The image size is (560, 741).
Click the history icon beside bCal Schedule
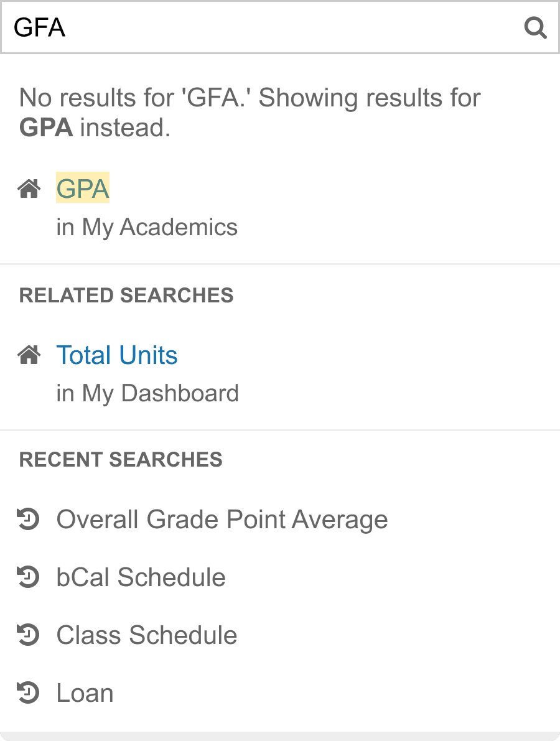tap(29, 577)
